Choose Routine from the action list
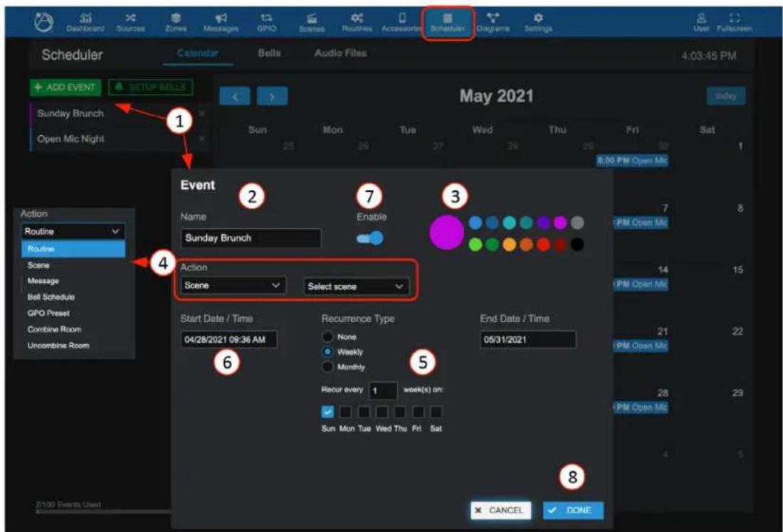783x532 pixels. point(73,249)
